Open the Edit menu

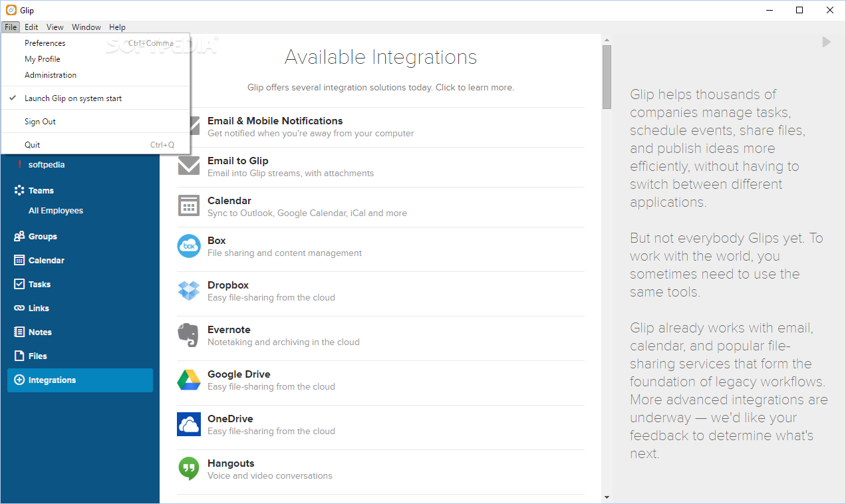31,27
